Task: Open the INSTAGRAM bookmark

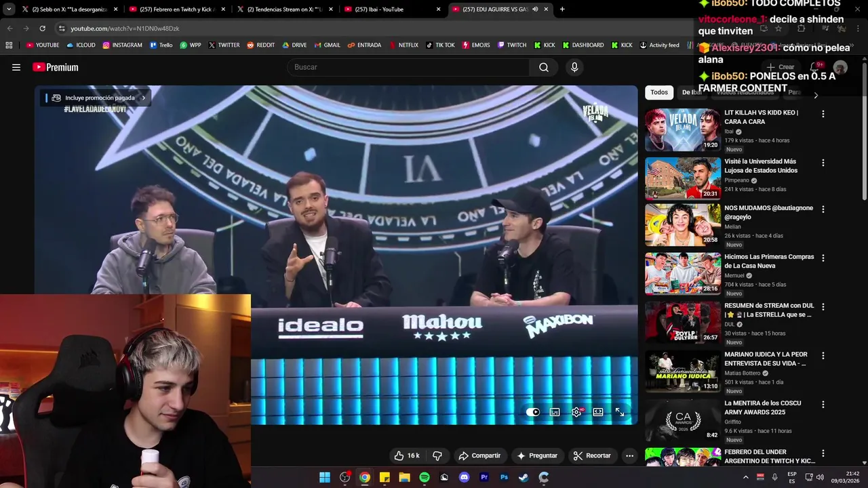Action: [122, 45]
